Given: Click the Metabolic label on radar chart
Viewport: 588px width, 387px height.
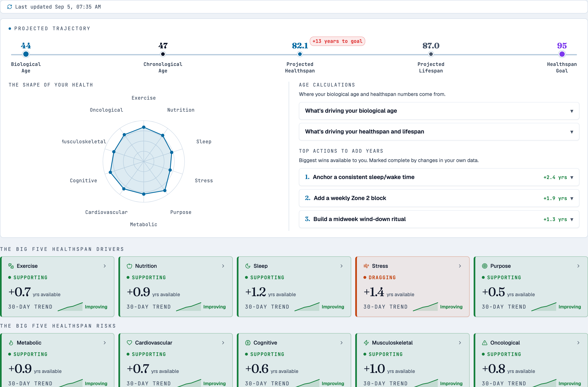Looking at the screenshot, I should click(x=144, y=224).
